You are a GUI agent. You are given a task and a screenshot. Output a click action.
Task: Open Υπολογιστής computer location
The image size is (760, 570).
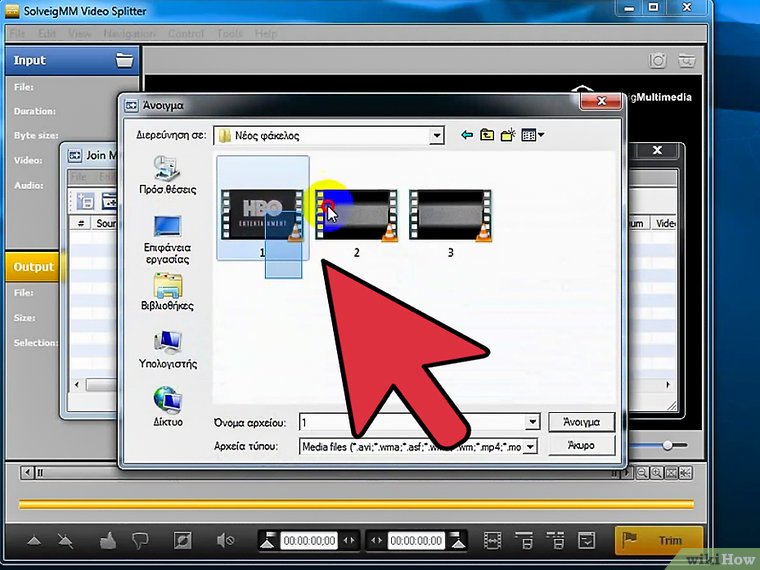tap(167, 350)
